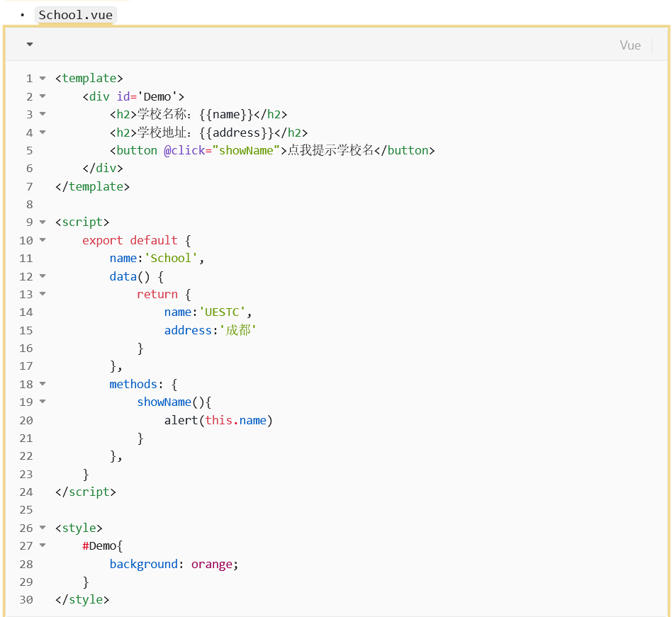Click the 'UESTC' string on line 14

[223, 312]
